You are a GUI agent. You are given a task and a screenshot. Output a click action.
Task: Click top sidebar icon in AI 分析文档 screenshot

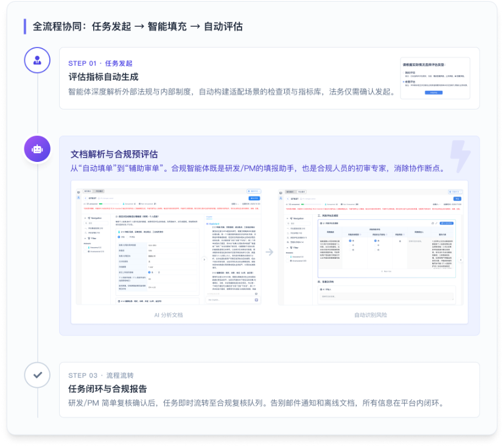(x=79, y=192)
